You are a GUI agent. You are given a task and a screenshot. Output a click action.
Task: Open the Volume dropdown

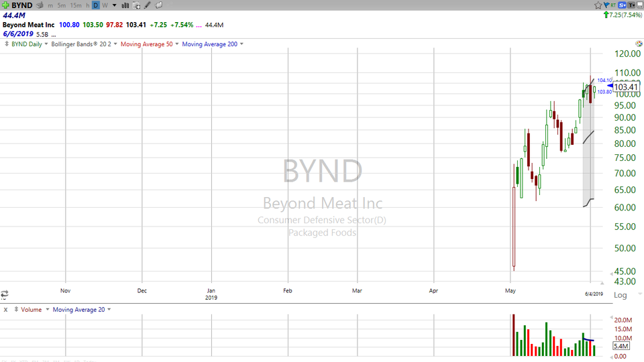(47, 310)
